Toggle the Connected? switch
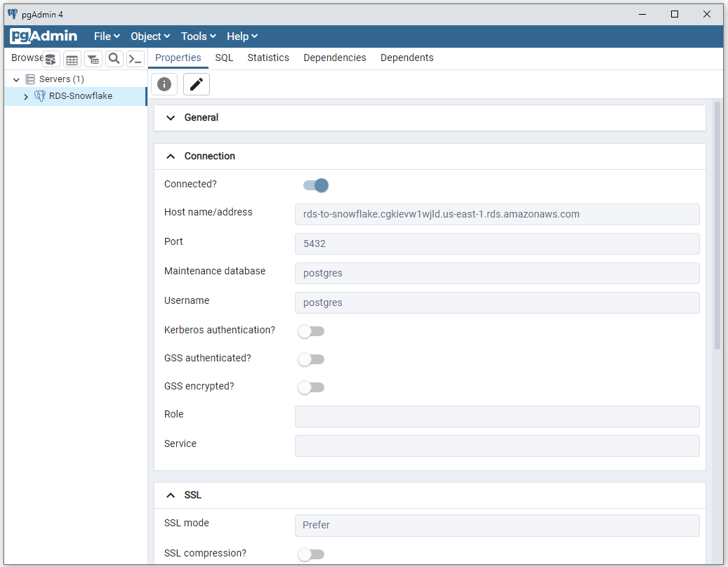728x567 pixels. point(316,185)
